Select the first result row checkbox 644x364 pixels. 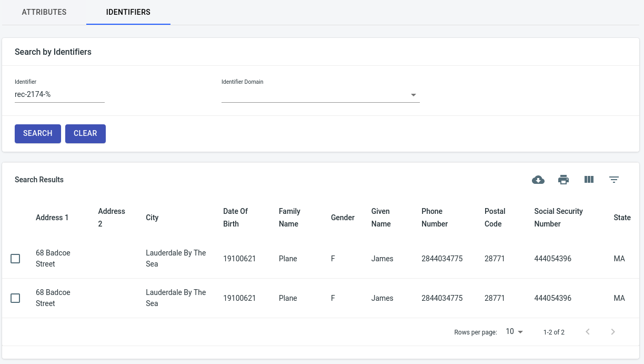15,259
